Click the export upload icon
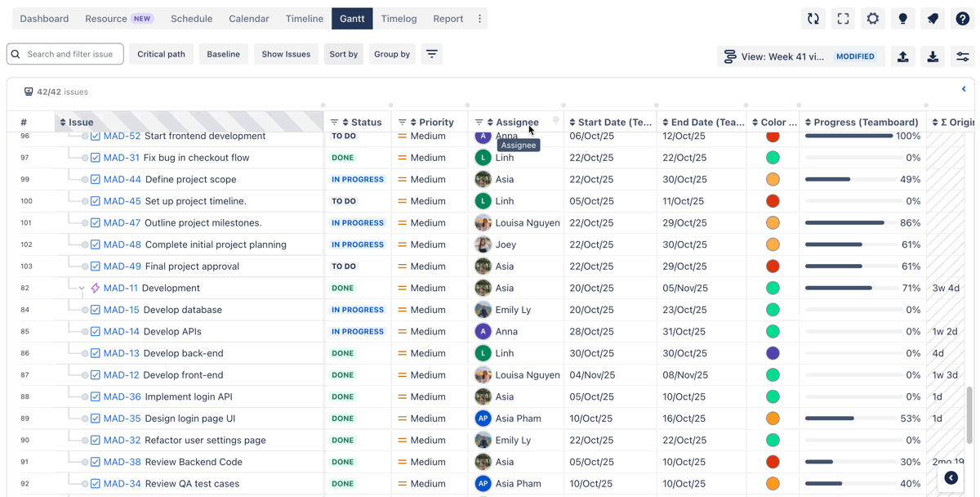The width and height of the screenshot is (980, 497). [902, 56]
